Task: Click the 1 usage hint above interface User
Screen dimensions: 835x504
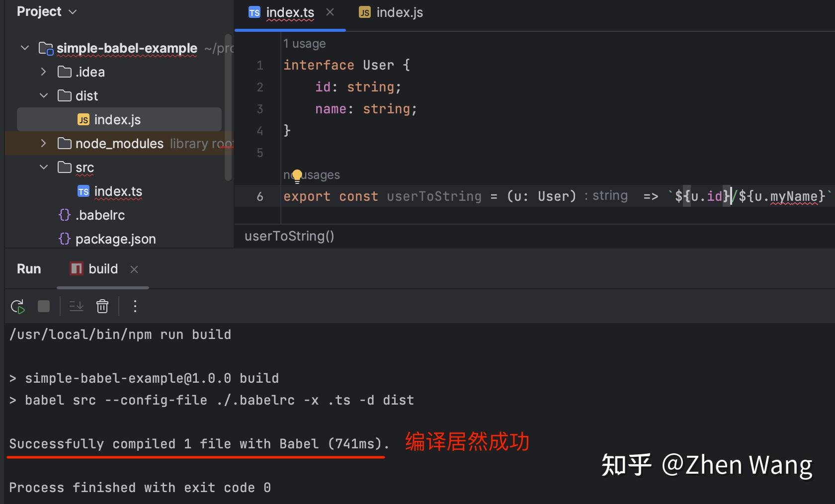Action: coord(304,43)
